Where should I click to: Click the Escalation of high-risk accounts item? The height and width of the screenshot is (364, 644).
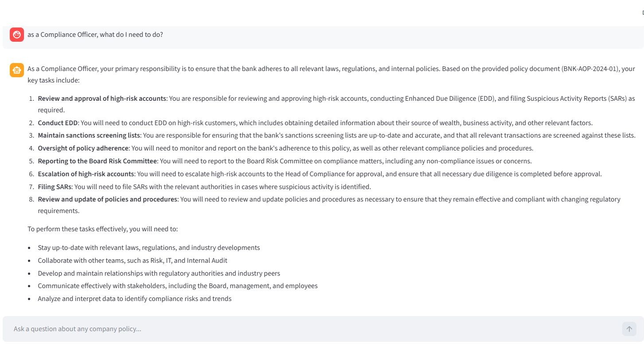click(x=87, y=174)
